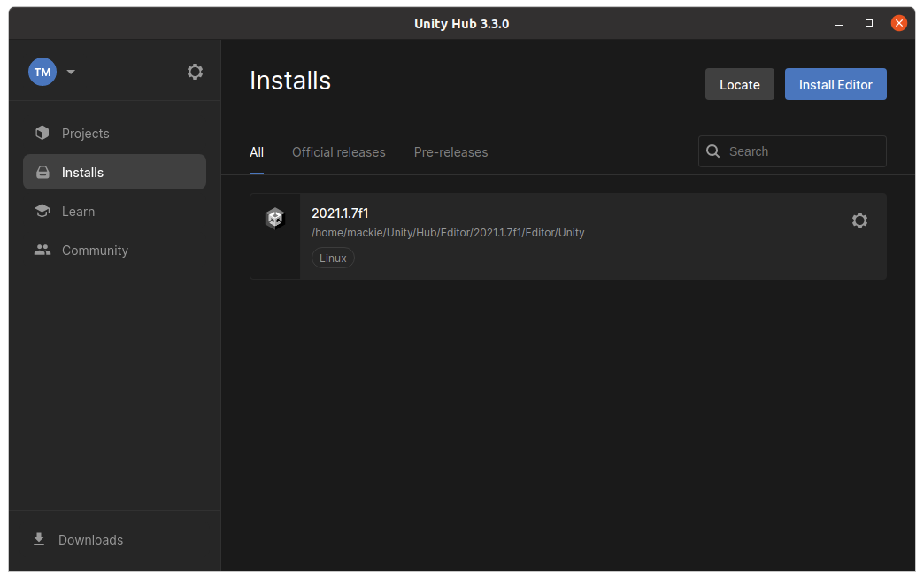Viewport: 924px width, 580px height.
Task: Open the TM account avatar
Action: click(42, 72)
